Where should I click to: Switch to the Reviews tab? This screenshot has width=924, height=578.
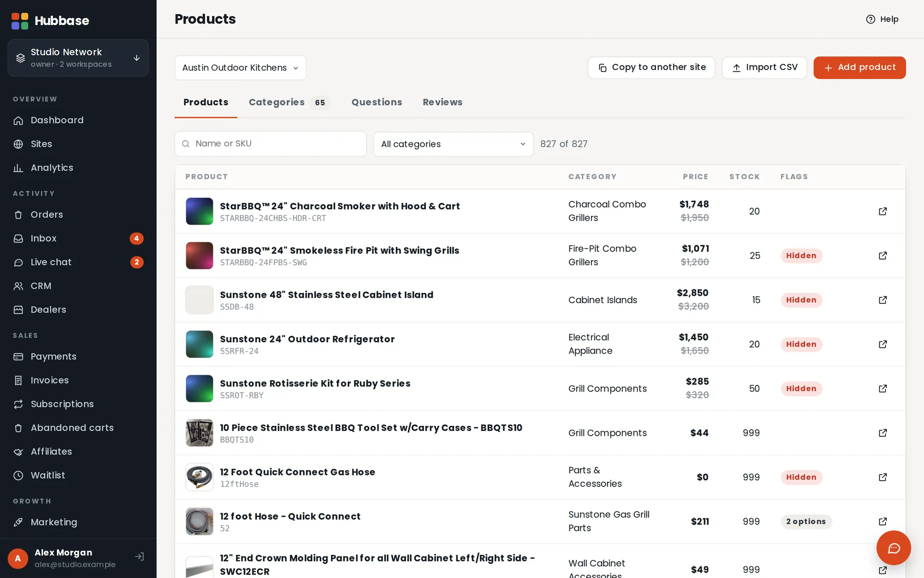coord(442,103)
